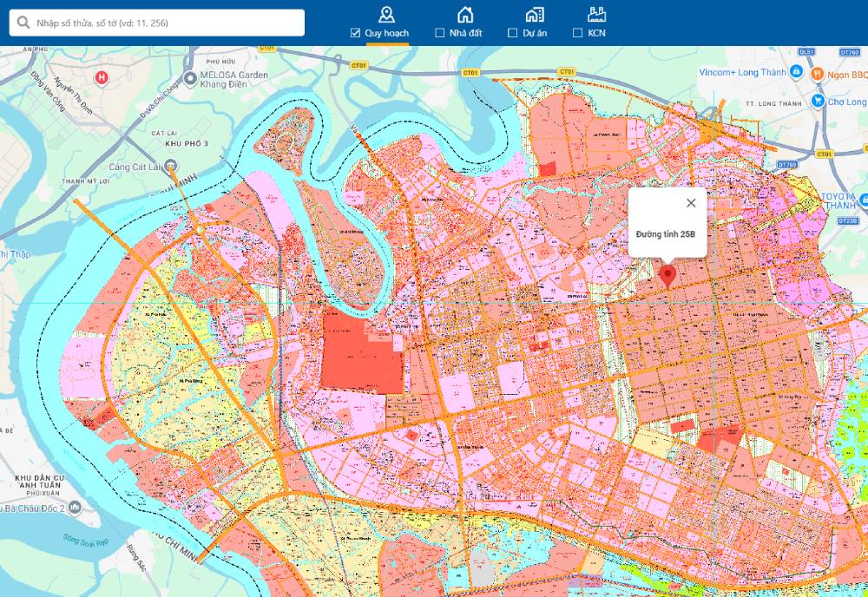The height and width of the screenshot is (597, 868).
Task: Uncheck the Quy hoạch checkbox
Action: click(x=355, y=33)
